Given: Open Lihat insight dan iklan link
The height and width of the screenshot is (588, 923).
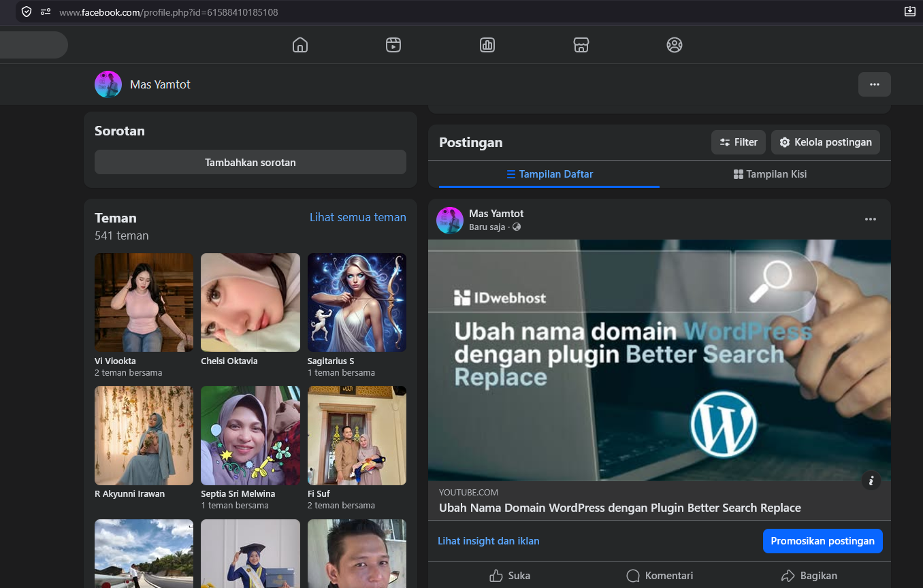Looking at the screenshot, I should tap(489, 541).
